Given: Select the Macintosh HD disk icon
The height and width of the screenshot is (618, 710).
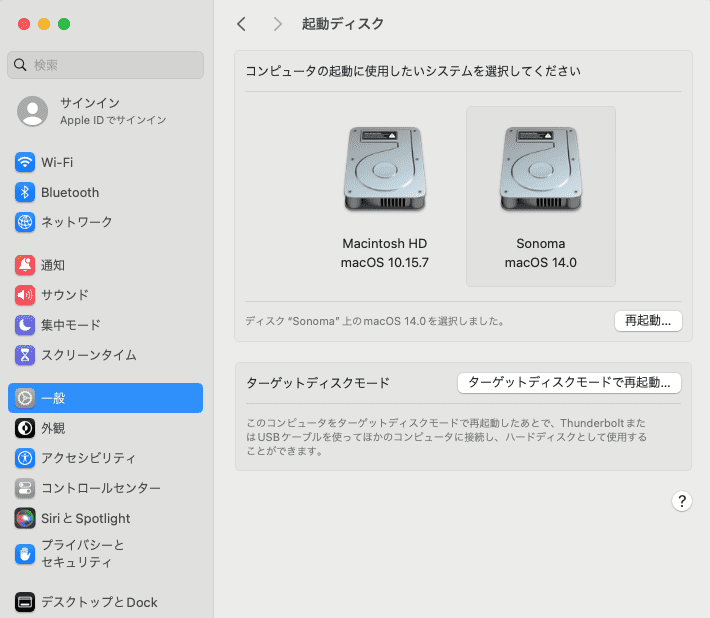Looking at the screenshot, I should pyautogui.click(x=385, y=168).
